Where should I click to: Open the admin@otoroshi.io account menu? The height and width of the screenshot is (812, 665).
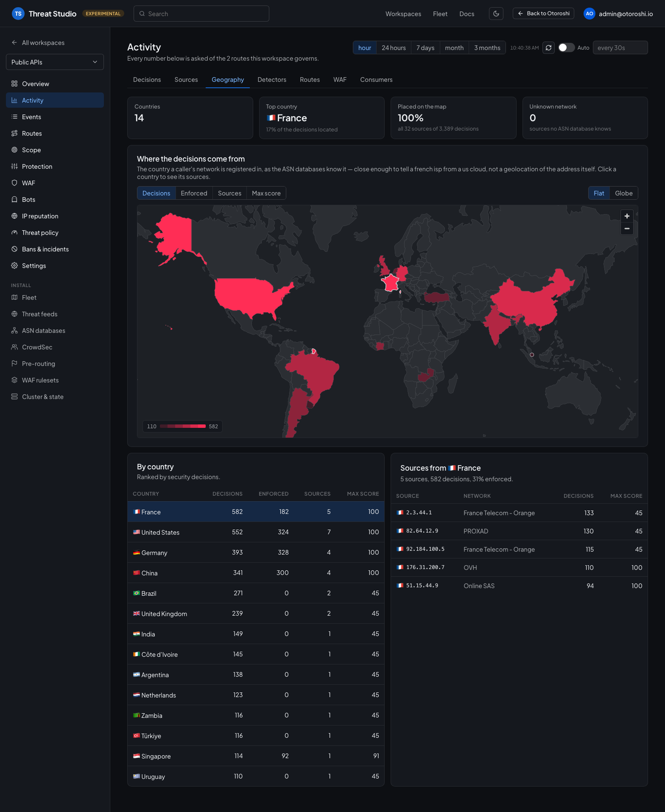pos(618,14)
